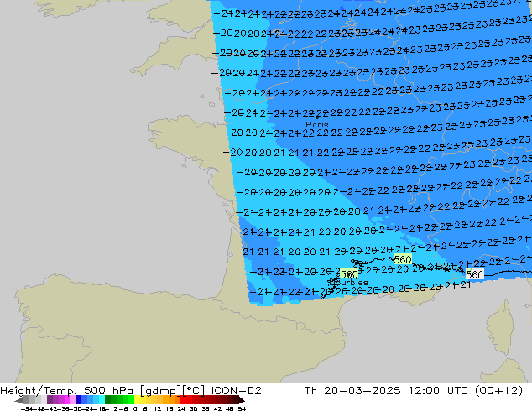This screenshot has width=532, height=411.
Task: Click the Paris location dot marker
Action: coord(317,117)
